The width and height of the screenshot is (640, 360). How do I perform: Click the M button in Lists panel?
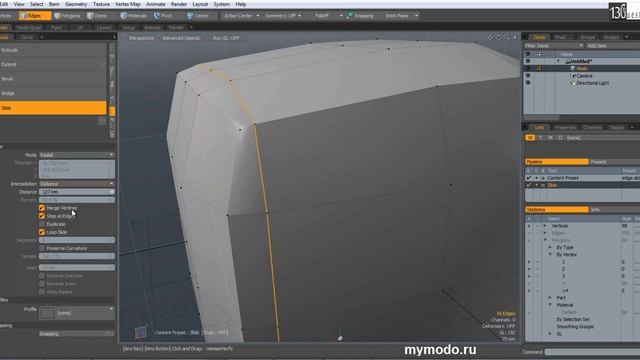(x=550, y=138)
